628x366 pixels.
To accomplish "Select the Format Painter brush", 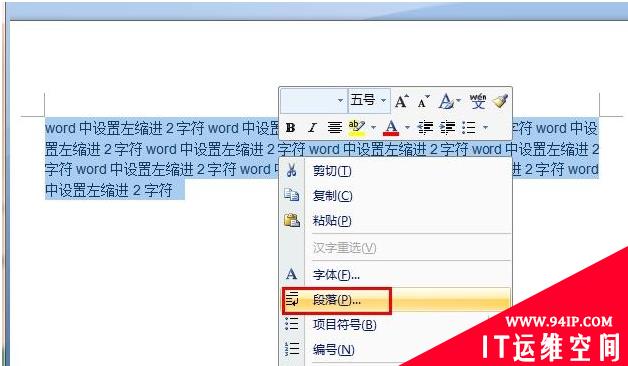I will click(x=500, y=101).
